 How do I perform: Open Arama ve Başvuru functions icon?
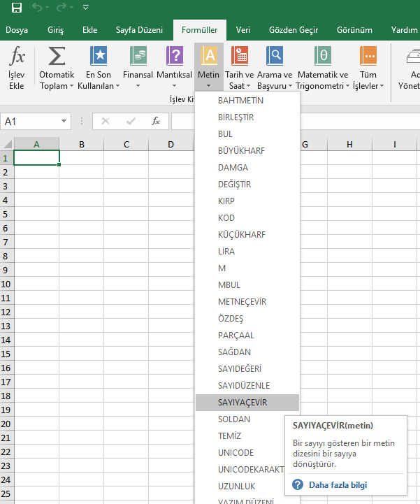click(x=275, y=57)
